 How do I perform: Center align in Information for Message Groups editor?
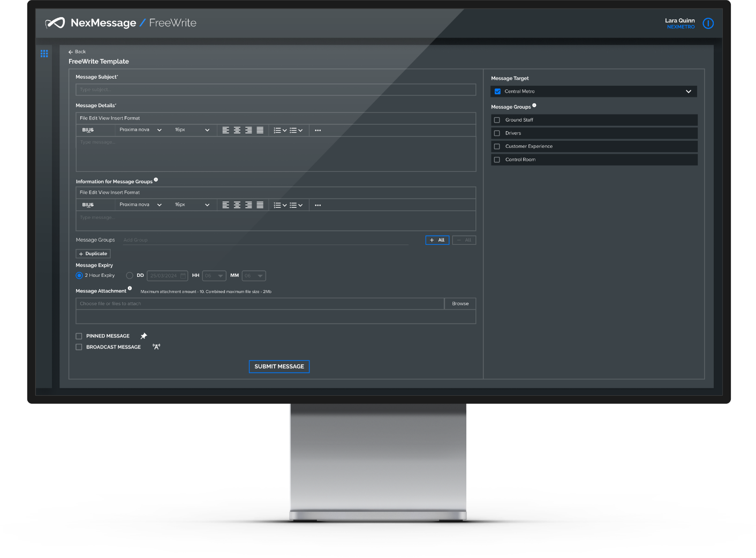click(x=237, y=205)
